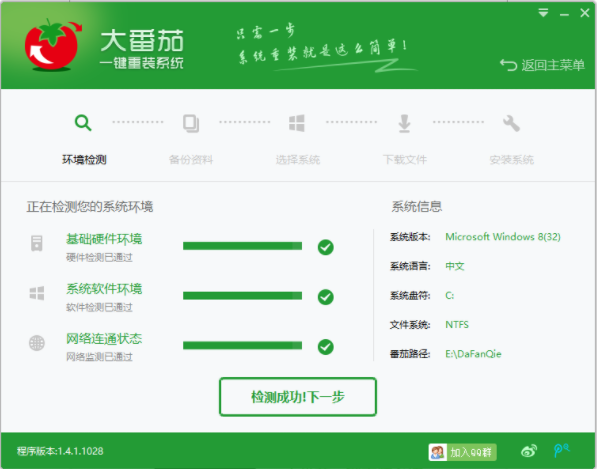
Task: Switch to the 下载文件 step label
Action: click(x=405, y=160)
